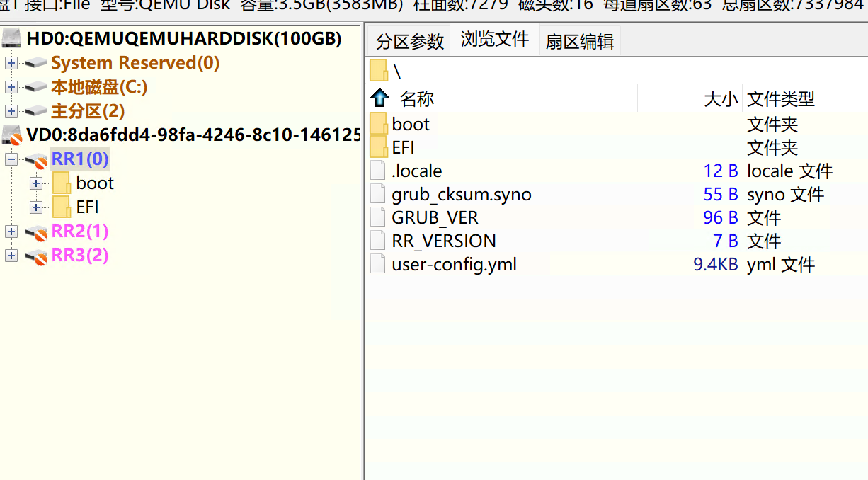
Task: Select the RR_VERSION file
Action: coord(443,241)
